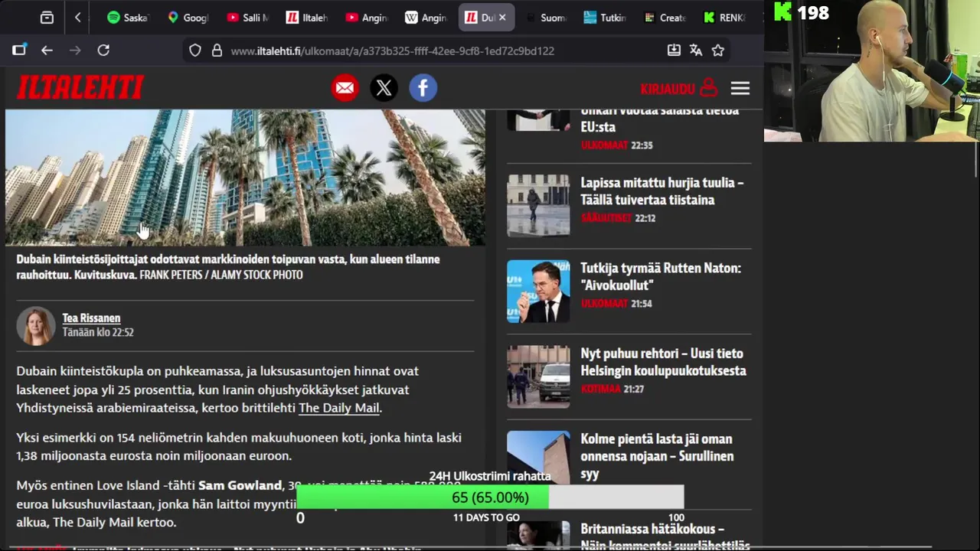Close the active Dubai Iltalehti tab
Viewport: 980px width, 551px height.
click(502, 18)
